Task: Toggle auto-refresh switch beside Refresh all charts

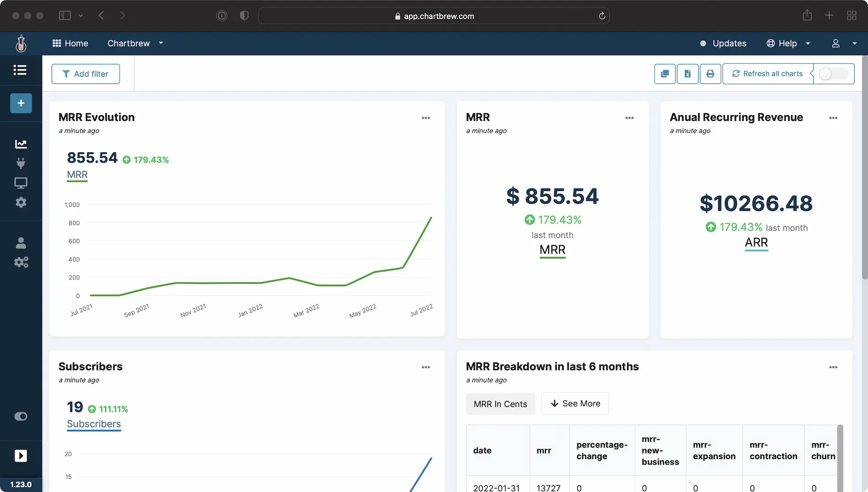Action: [x=833, y=74]
